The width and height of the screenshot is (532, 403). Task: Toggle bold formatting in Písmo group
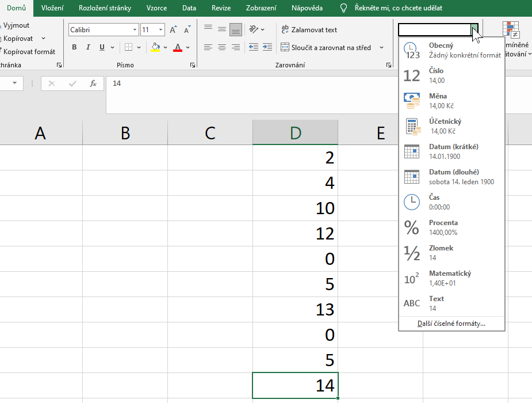tap(74, 48)
